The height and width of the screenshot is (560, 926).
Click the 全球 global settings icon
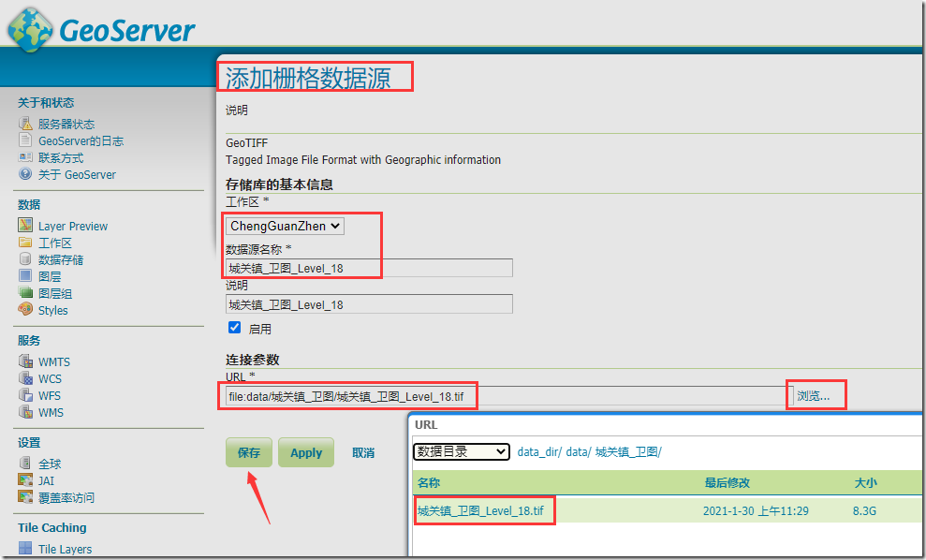pos(25,464)
